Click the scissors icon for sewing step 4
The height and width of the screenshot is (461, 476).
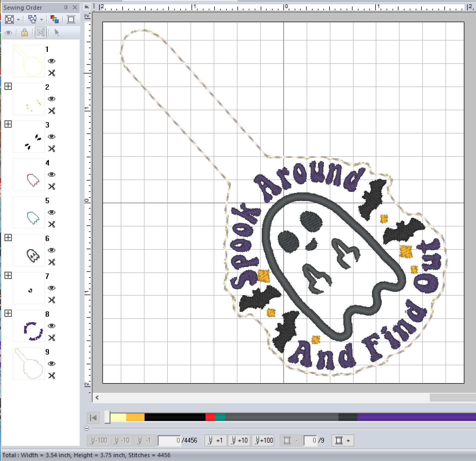(x=52, y=186)
